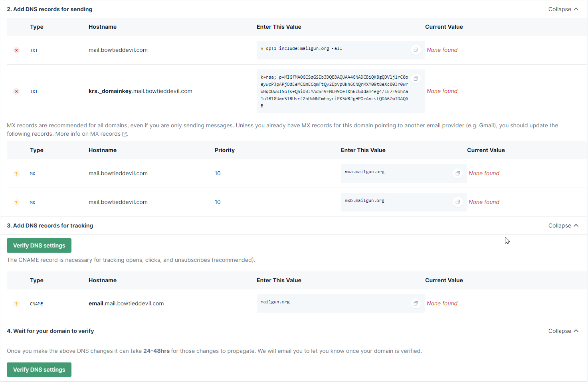Screen dimensions: 588x382
Task: Click priority 10 in the mxa row
Action: (218, 173)
